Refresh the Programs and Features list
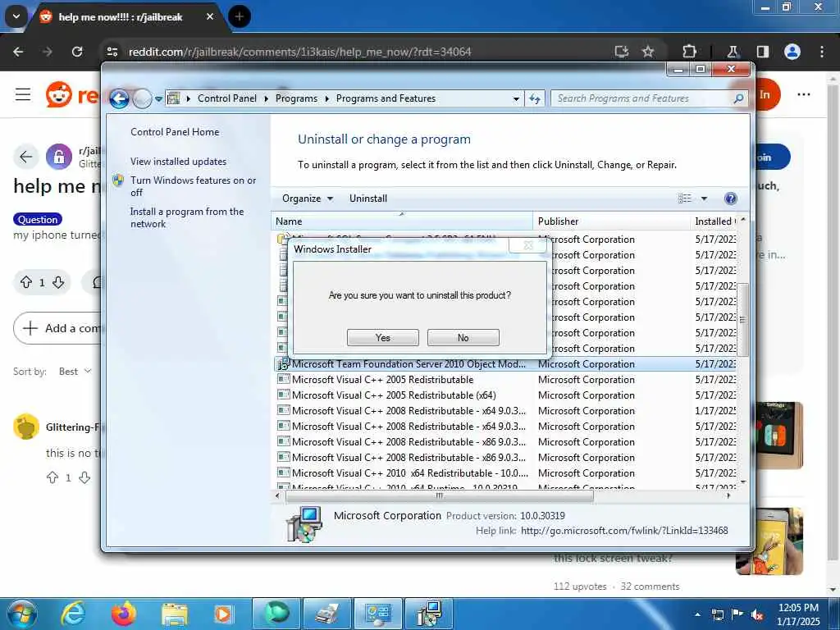 (535, 98)
